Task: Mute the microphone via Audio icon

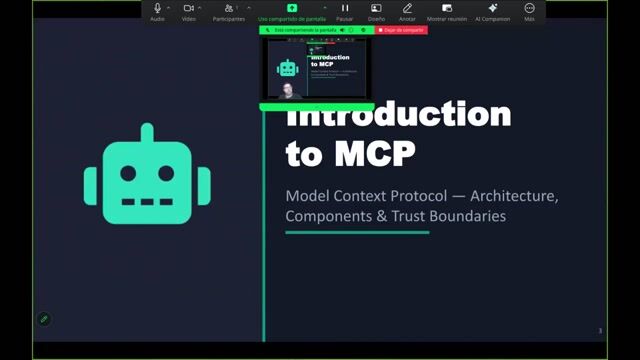Action: (157, 8)
